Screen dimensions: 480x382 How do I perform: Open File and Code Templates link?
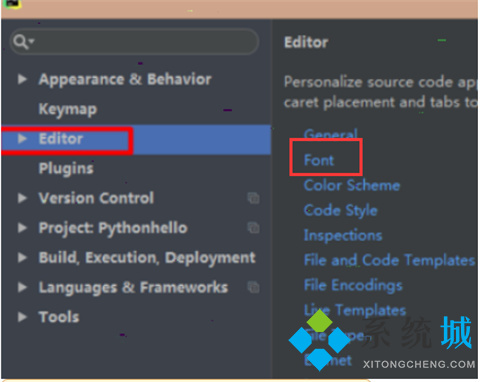389,260
